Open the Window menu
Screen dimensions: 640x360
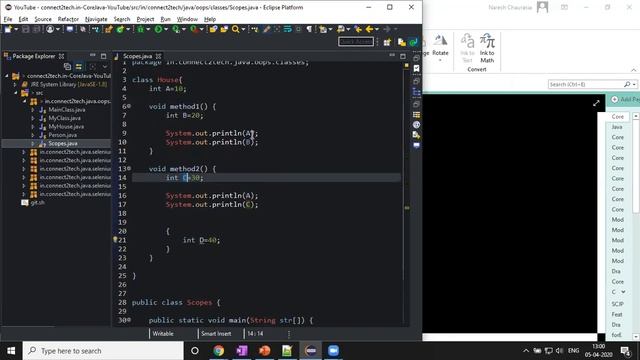click(187, 19)
